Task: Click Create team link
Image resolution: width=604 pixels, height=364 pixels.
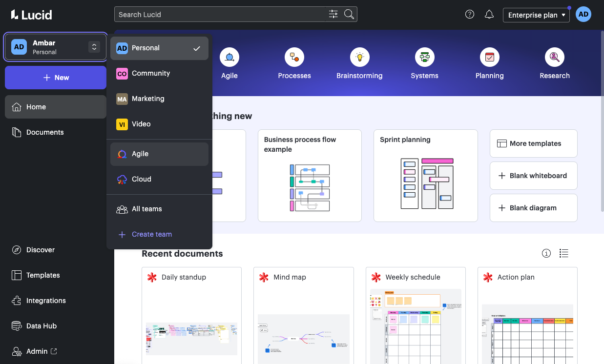Action: tap(159, 234)
